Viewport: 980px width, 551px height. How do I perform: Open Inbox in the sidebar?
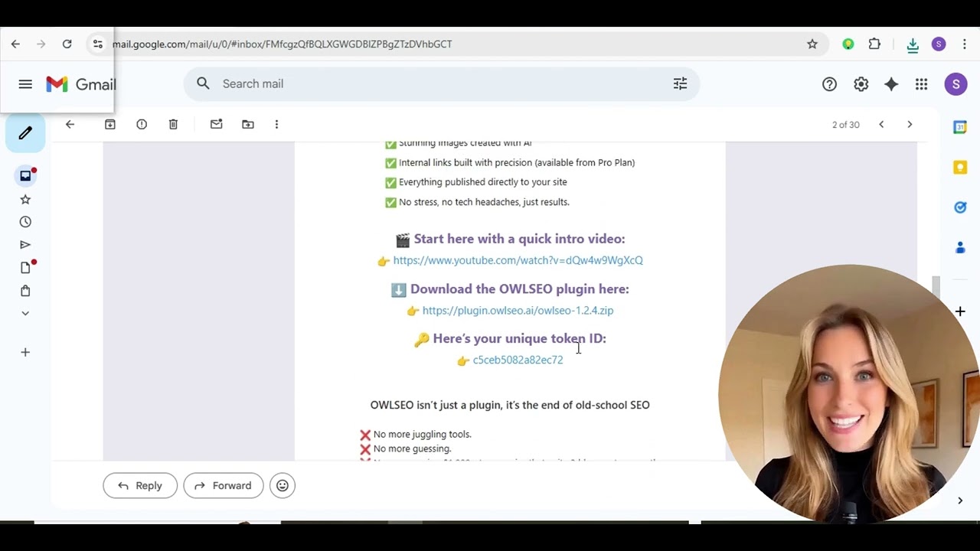25,176
